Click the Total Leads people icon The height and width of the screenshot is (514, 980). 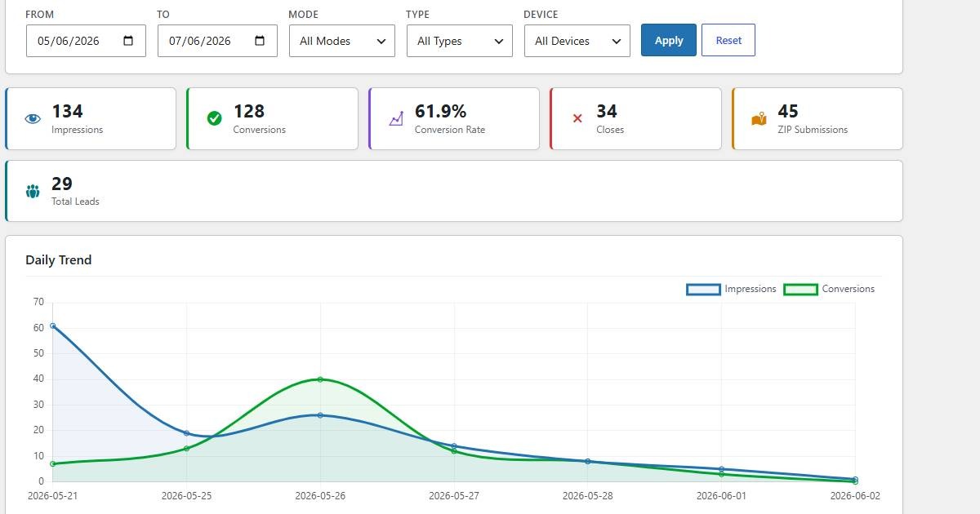[33, 192]
